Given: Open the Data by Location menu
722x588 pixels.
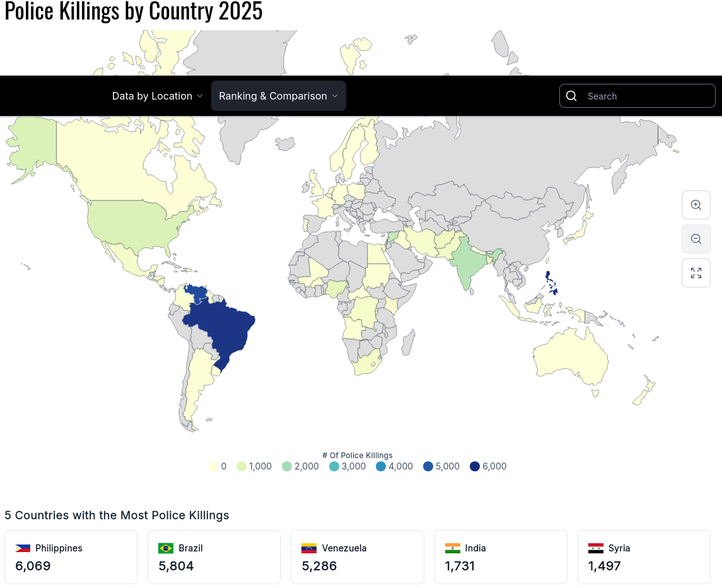Looking at the screenshot, I should click(x=157, y=96).
